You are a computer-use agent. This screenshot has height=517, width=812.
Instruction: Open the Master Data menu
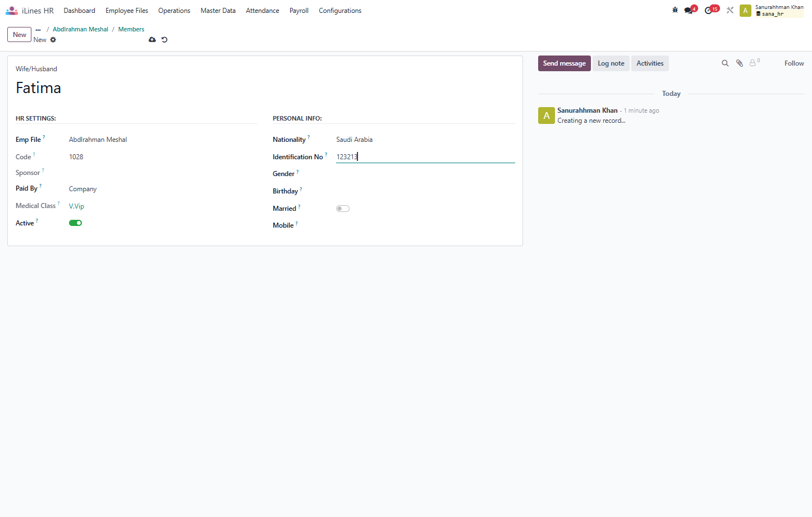point(218,11)
